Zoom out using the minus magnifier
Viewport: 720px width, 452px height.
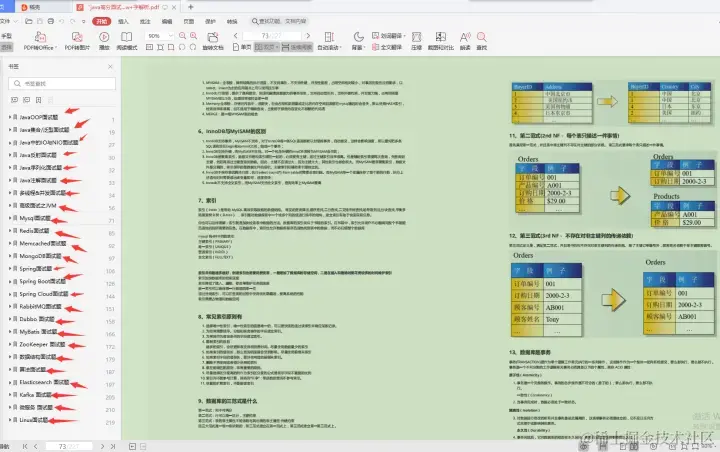[182, 36]
